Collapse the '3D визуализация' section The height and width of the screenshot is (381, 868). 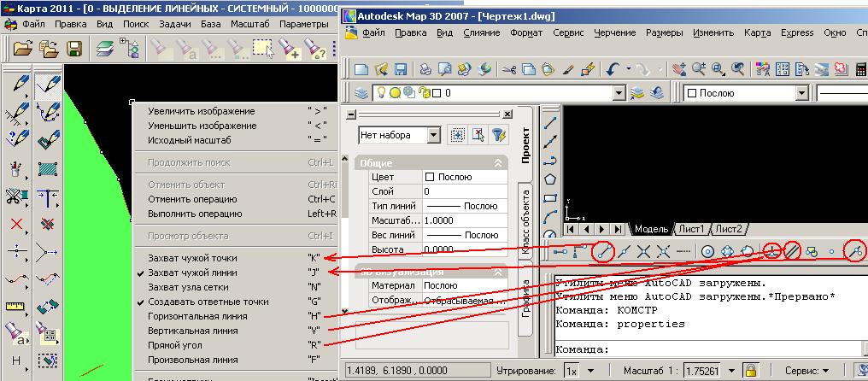(498, 272)
